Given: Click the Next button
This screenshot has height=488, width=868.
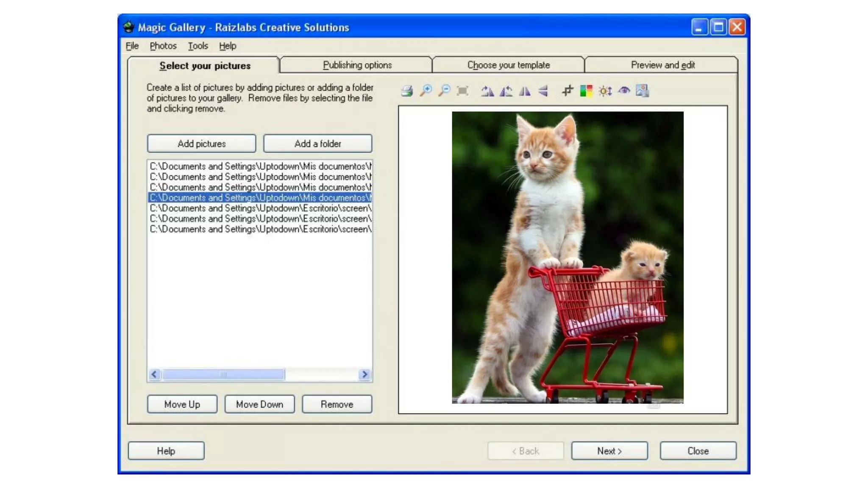Looking at the screenshot, I should [609, 451].
